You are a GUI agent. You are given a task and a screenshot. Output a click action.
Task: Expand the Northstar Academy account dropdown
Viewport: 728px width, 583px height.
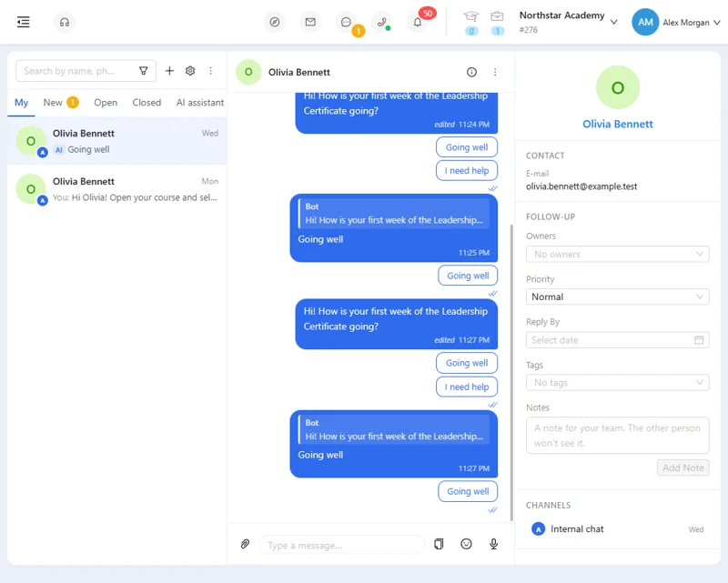click(613, 22)
